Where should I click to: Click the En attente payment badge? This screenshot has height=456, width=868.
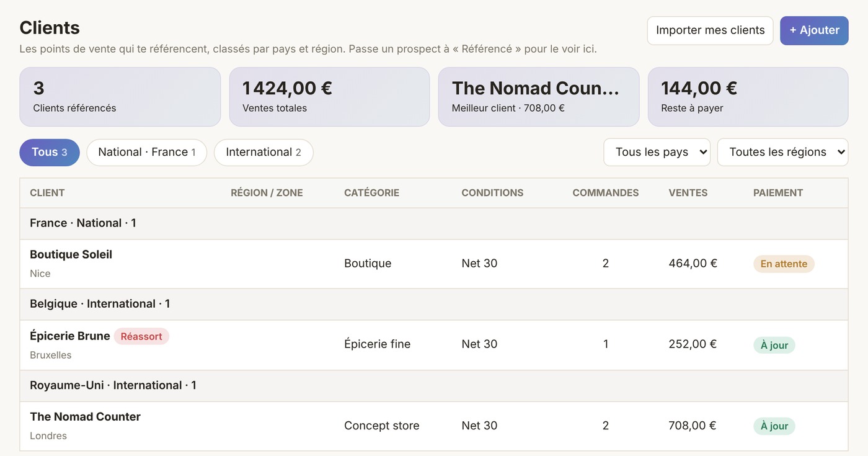pyautogui.click(x=784, y=264)
